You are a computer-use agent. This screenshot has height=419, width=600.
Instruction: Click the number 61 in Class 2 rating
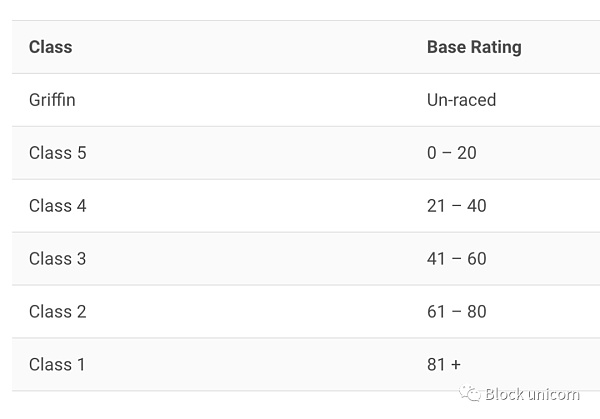[436, 312]
